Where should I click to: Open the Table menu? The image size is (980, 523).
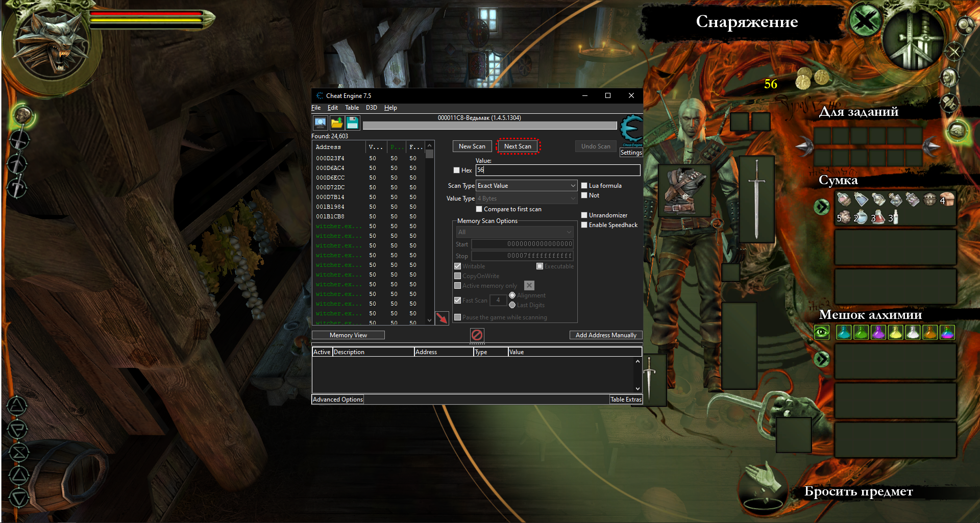tap(352, 108)
